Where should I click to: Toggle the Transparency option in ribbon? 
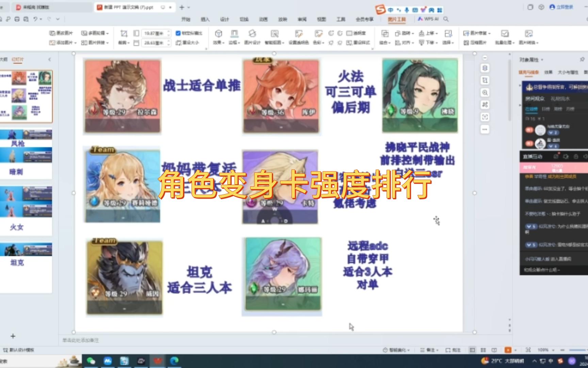(x=356, y=33)
